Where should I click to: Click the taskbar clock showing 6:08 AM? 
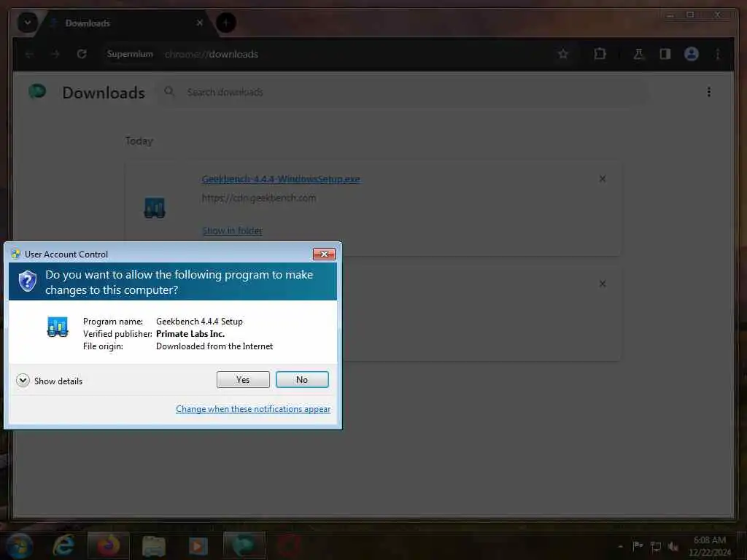[x=709, y=545]
